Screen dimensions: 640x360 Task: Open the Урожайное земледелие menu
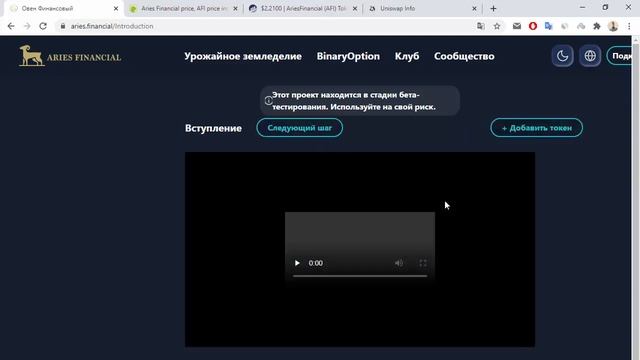[243, 56]
